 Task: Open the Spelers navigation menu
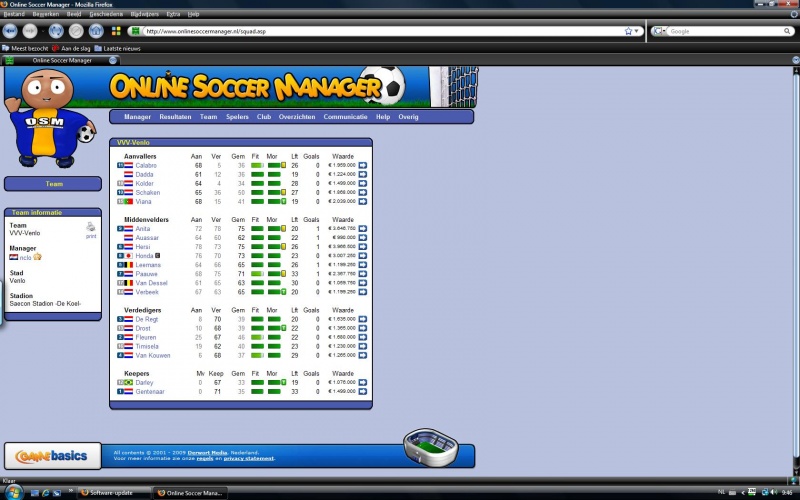click(237, 117)
